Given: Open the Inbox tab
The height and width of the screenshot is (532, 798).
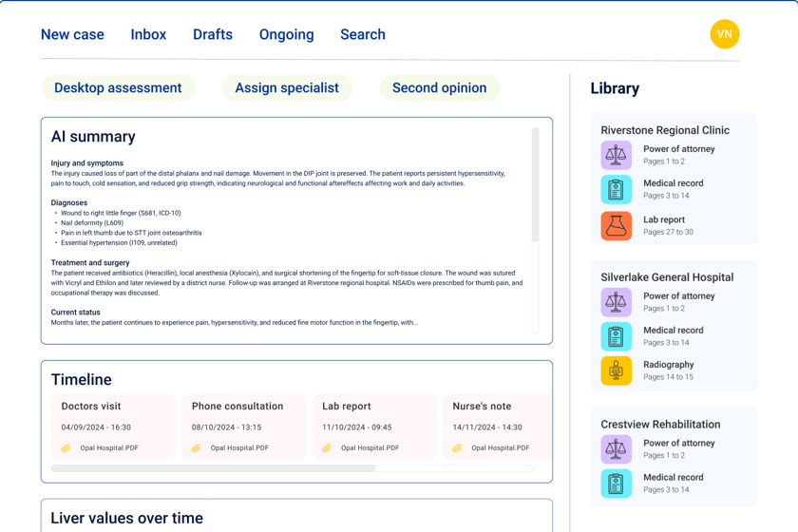Looking at the screenshot, I should pos(148,34).
